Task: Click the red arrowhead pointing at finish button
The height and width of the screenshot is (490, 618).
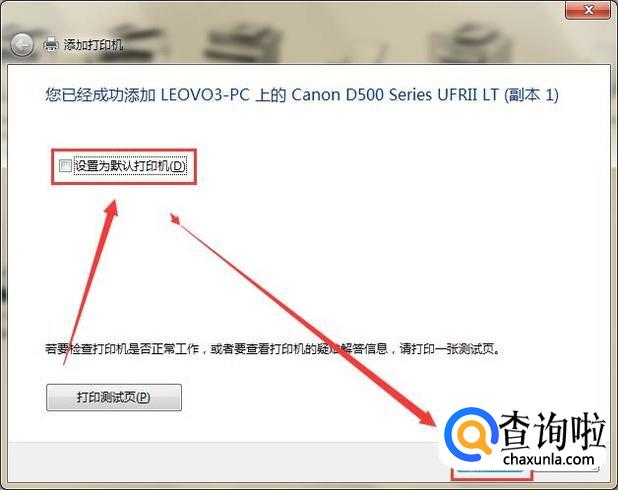Action: (428, 417)
